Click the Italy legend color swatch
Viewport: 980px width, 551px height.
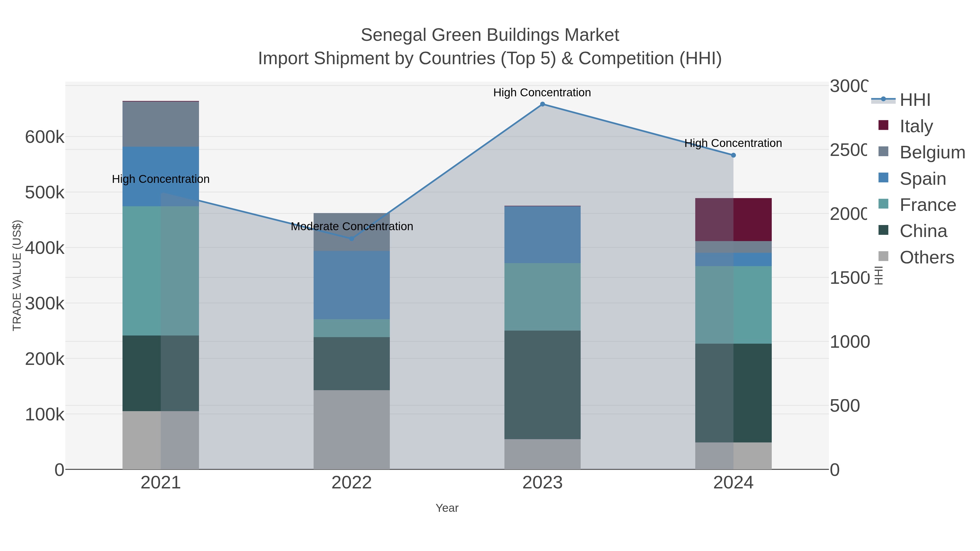(x=883, y=125)
